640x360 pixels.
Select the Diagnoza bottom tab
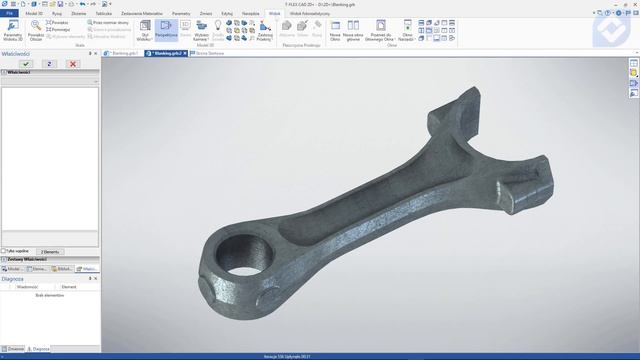click(38, 349)
